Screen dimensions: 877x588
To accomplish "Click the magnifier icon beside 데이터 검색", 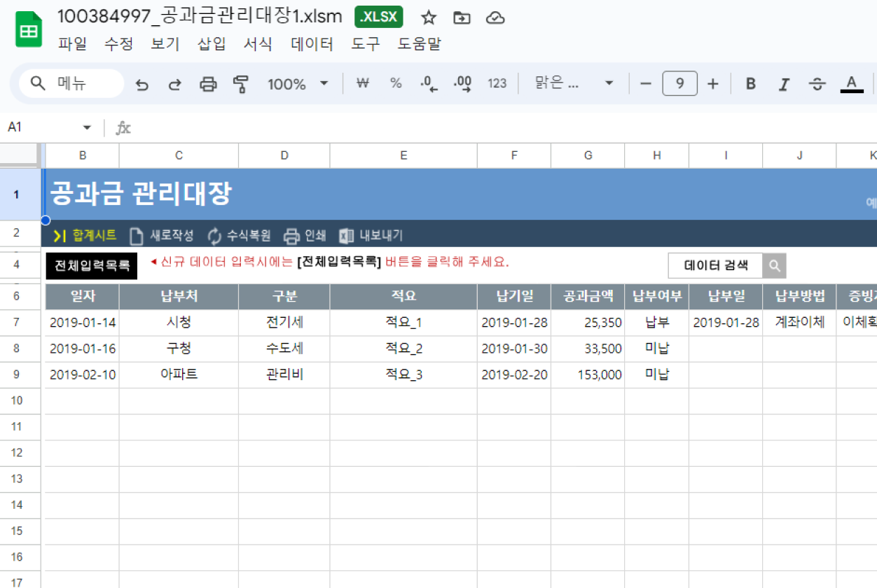I will [774, 265].
